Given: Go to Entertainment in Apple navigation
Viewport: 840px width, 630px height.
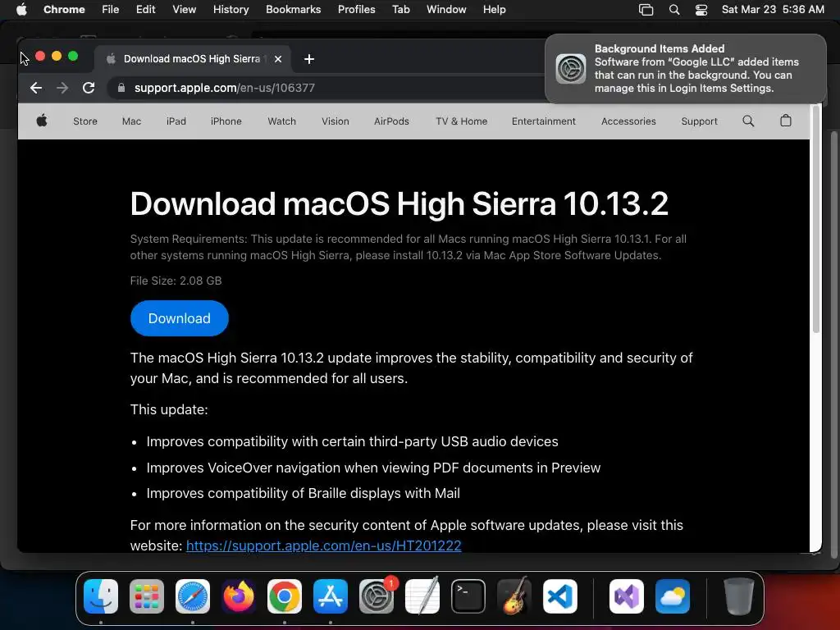Looking at the screenshot, I should 544,121.
